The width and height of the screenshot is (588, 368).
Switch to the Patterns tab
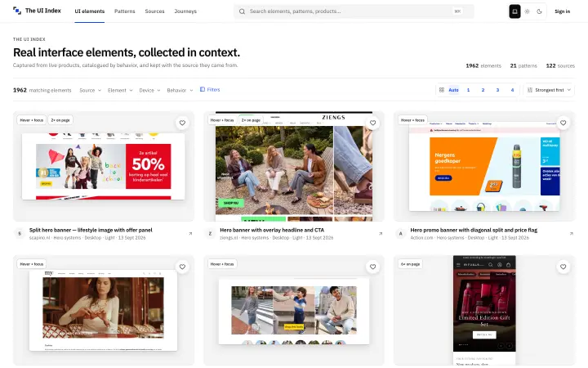pyautogui.click(x=124, y=11)
